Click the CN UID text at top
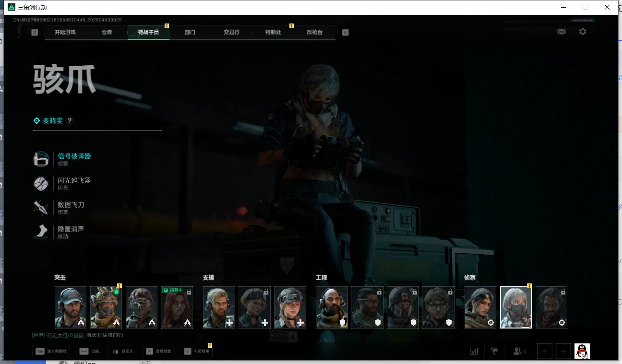Viewport: 622px width, 364px height. click(68, 20)
